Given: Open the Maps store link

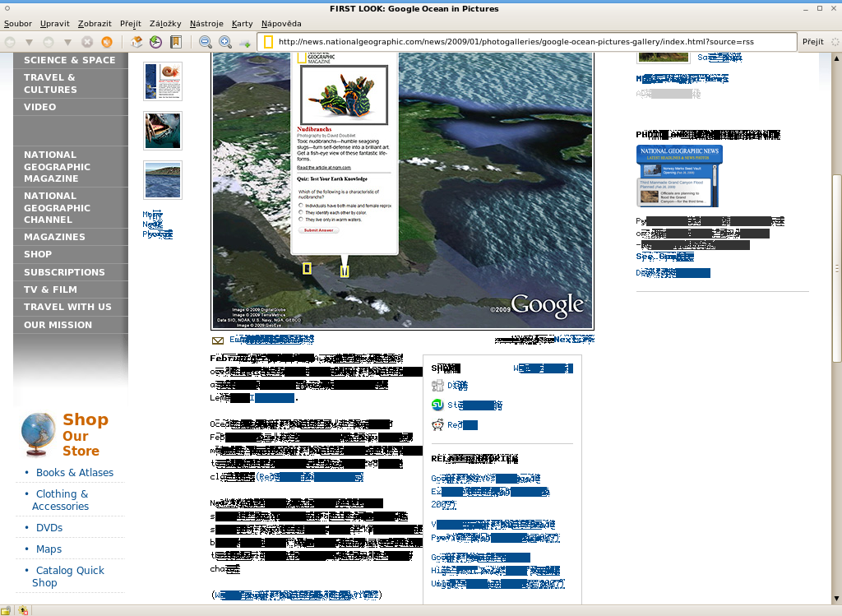Looking at the screenshot, I should click(x=49, y=549).
